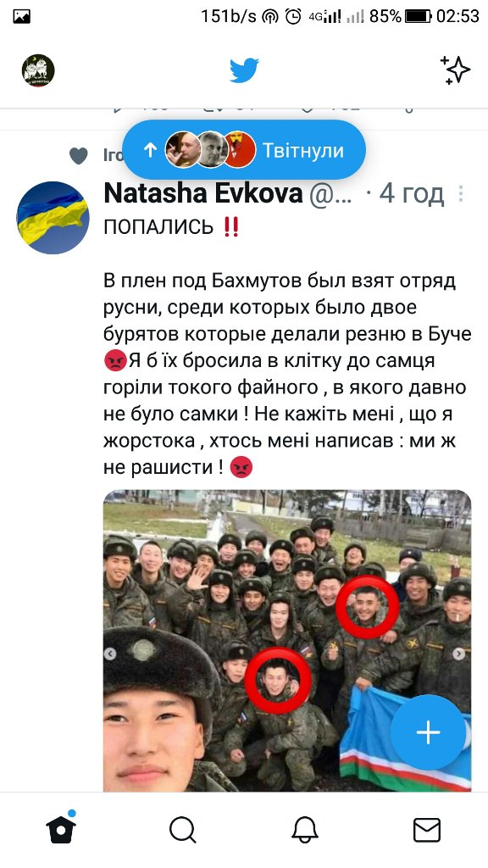Show next image with right arrow
This screenshot has height=868, width=488.
point(459,654)
